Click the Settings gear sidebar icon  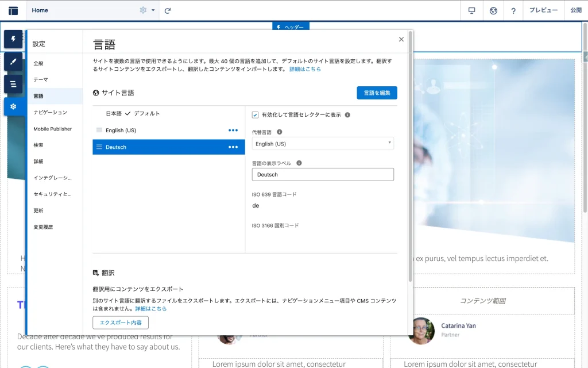pyautogui.click(x=13, y=106)
